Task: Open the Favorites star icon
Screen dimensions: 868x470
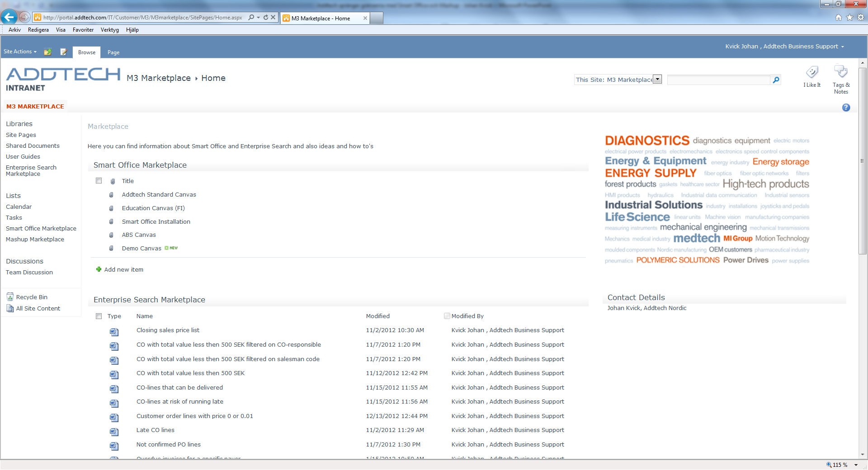Action: (849, 18)
